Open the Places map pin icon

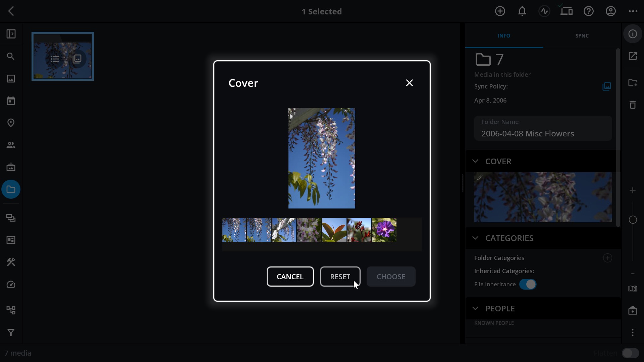[x=11, y=123]
